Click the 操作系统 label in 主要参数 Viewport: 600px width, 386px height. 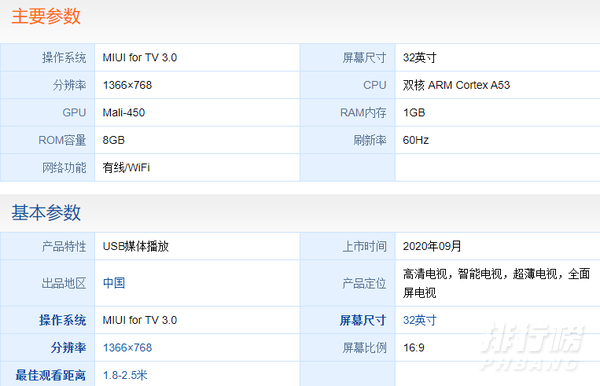click(64, 58)
